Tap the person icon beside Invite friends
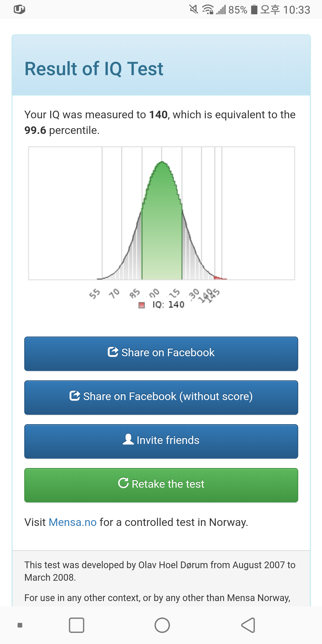This screenshot has height=644, width=322. (x=128, y=439)
